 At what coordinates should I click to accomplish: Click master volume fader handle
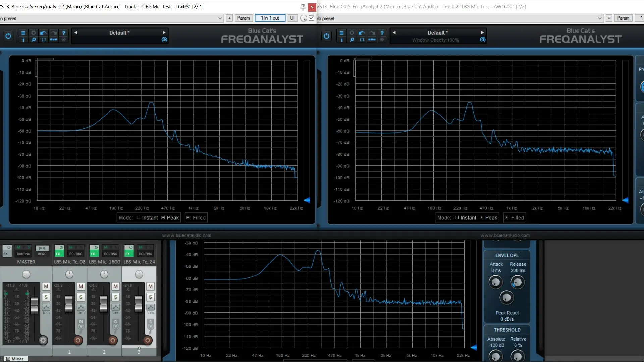click(34, 305)
